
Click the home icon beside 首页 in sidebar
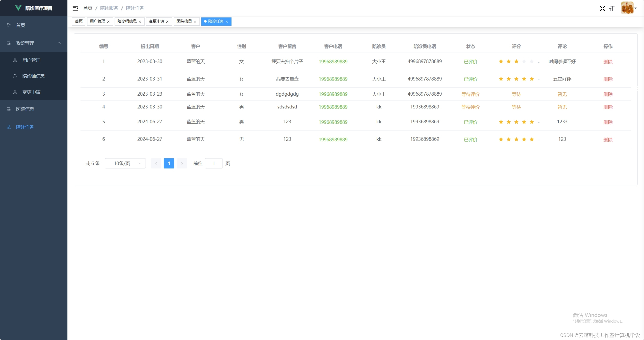[9, 25]
